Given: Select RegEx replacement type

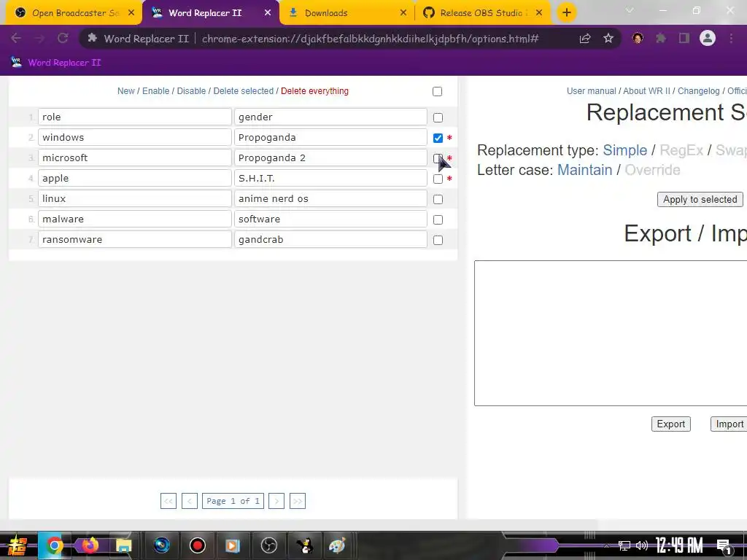Looking at the screenshot, I should pyautogui.click(x=681, y=150).
